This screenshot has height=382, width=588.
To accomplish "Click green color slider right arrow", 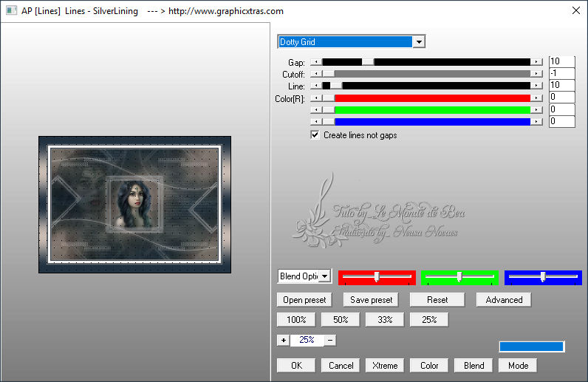I will click(536, 110).
